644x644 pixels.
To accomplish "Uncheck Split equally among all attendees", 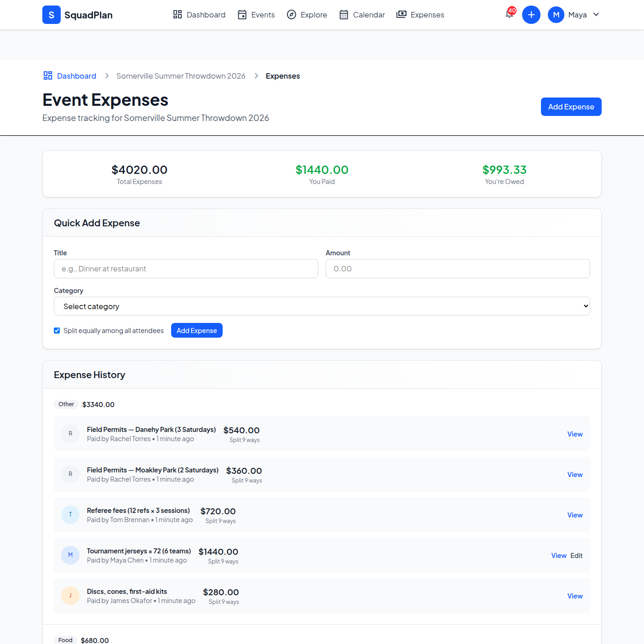I will pos(57,330).
